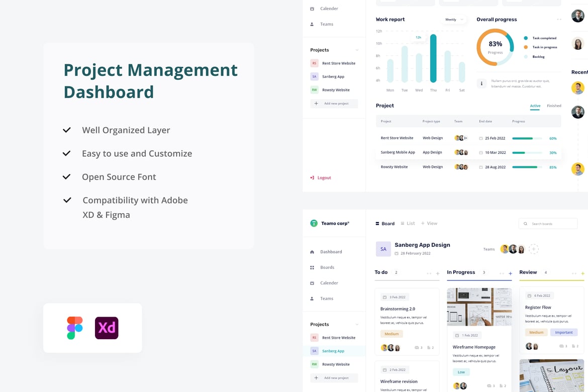Open the To do column options dots
Screen dimensions: 588x392
point(429,273)
